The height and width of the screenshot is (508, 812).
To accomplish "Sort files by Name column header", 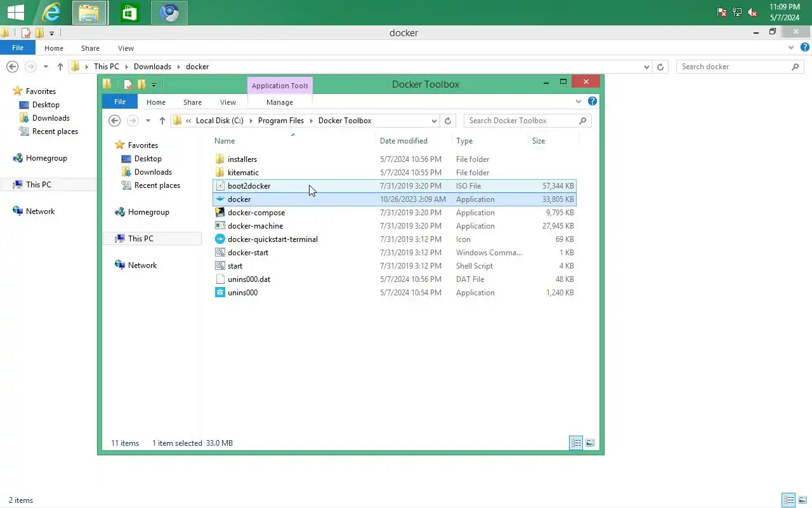I will [x=225, y=141].
